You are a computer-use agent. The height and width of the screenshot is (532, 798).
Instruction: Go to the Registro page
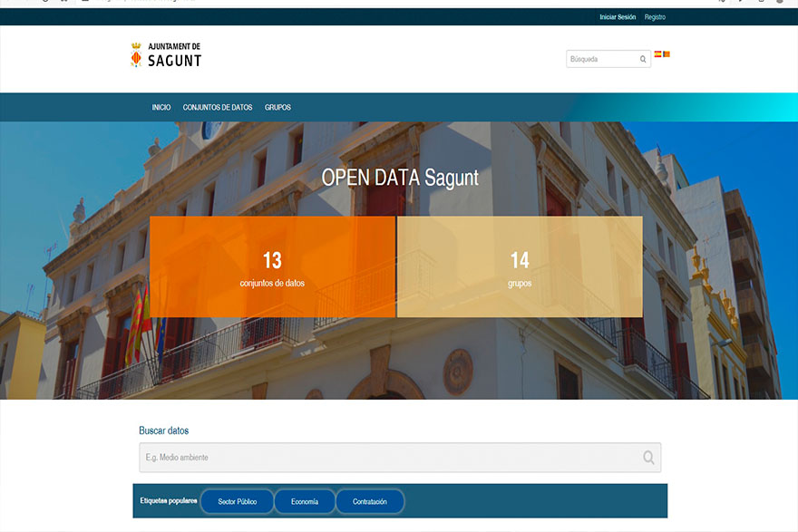[x=655, y=17]
